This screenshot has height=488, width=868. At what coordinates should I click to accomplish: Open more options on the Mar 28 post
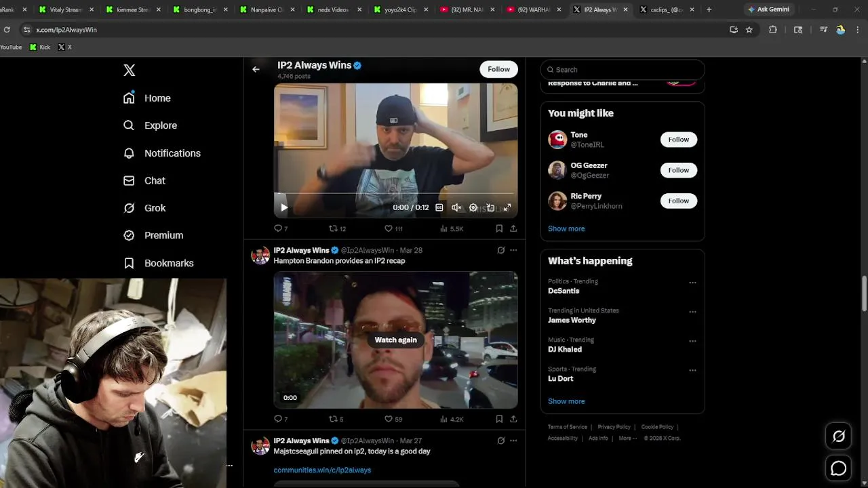coord(513,250)
